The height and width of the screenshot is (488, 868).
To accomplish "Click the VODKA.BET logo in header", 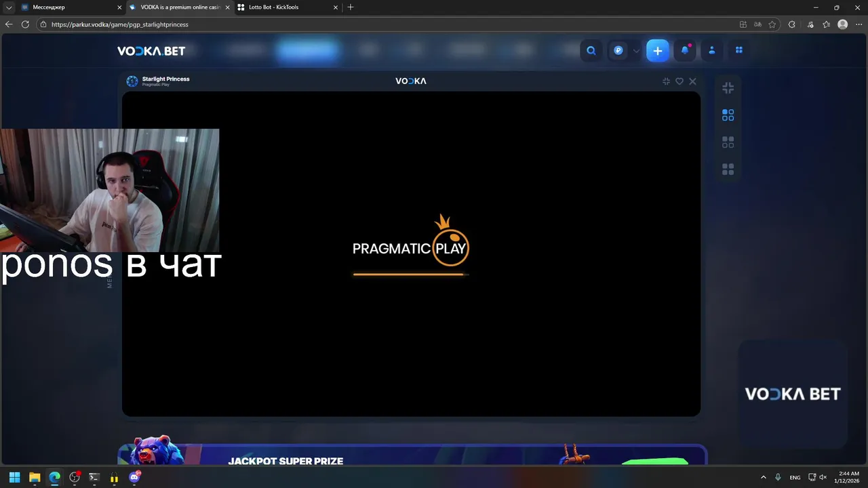I will click(x=151, y=51).
